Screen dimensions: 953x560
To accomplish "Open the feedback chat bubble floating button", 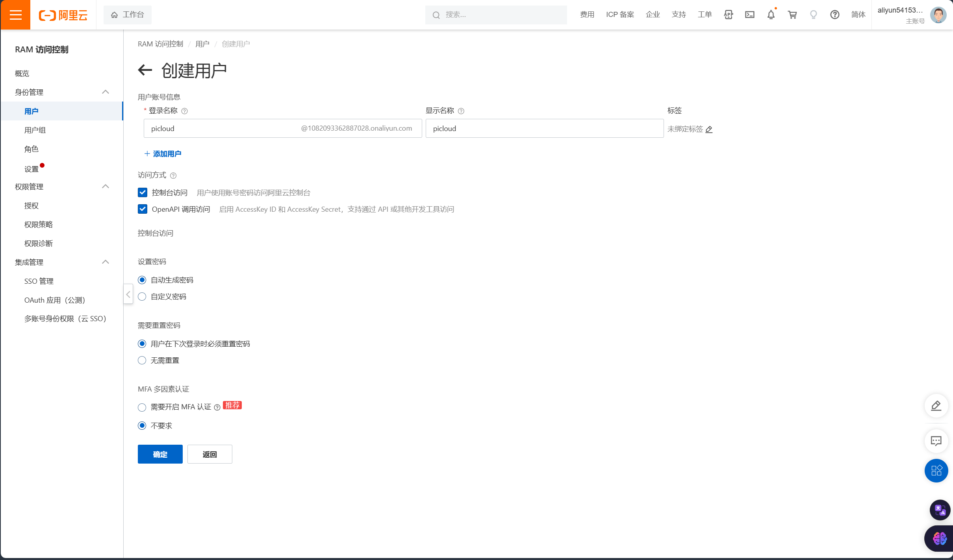I will [936, 441].
